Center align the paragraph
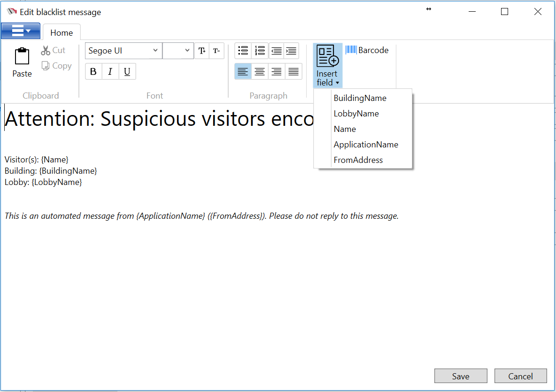The height and width of the screenshot is (392, 556). point(260,71)
